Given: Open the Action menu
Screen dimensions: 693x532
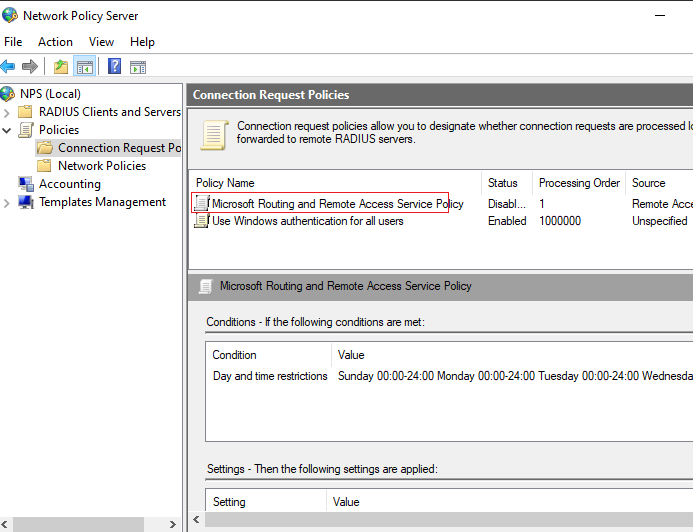Looking at the screenshot, I should pyautogui.click(x=55, y=42).
